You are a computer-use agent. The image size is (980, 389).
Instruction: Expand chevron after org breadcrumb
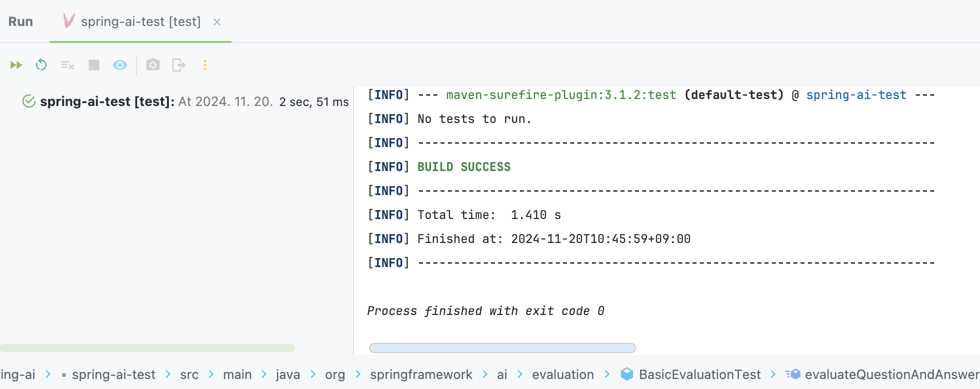pyautogui.click(x=358, y=374)
